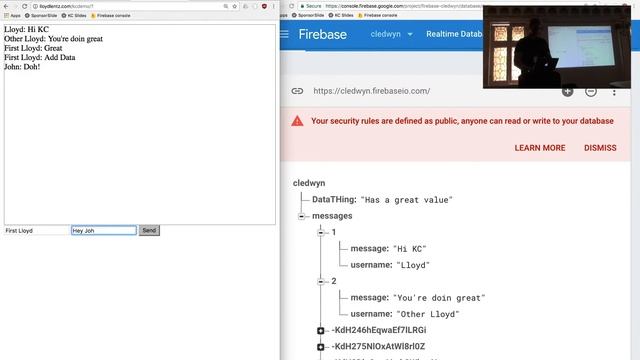The width and height of the screenshot is (640, 360).
Task: Collapse the messages node
Action: (x=301, y=216)
